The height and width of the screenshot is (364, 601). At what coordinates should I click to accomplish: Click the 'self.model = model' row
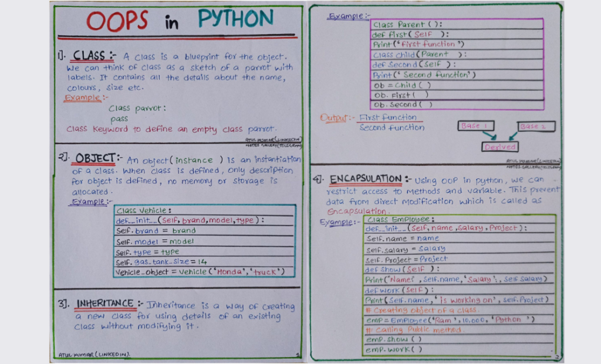coord(205,241)
